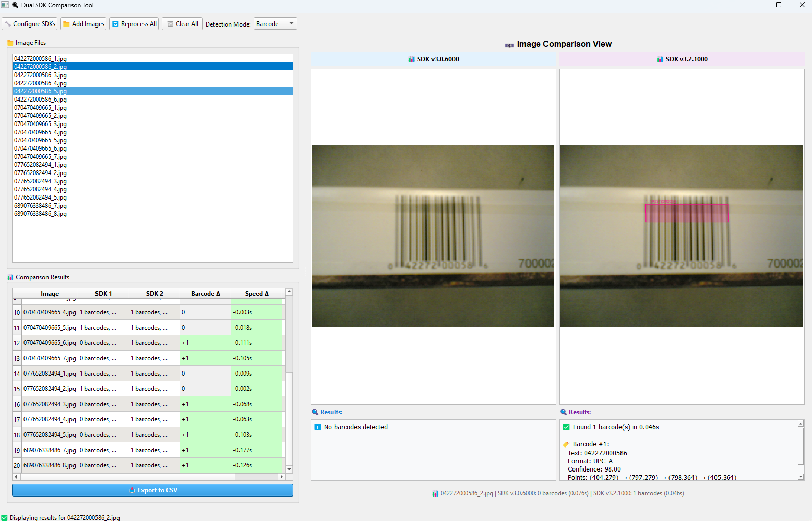The image size is (812, 521).
Task: Sort by SDK 2 column header
Action: click(x=154, y=294)
